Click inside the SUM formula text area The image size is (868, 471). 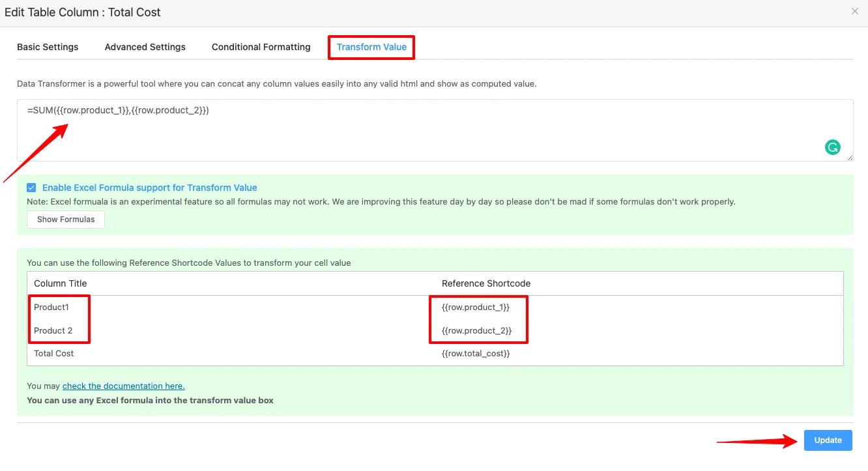click(435, 130)
